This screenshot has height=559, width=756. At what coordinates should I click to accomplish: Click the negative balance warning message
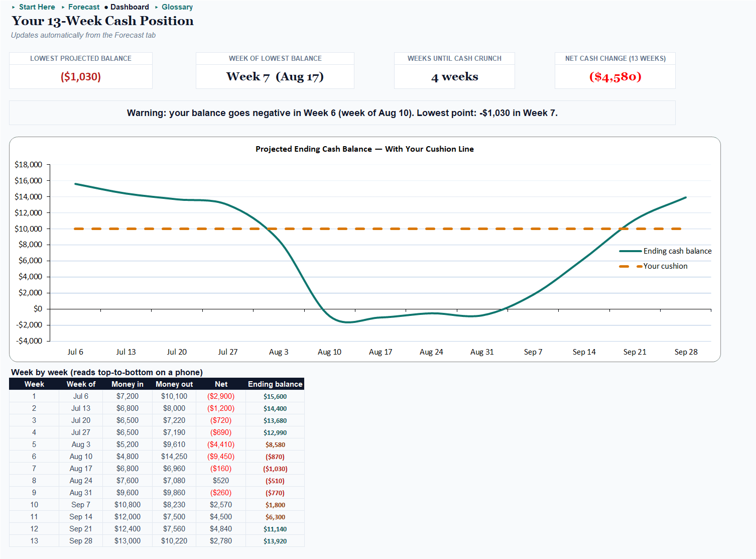click(x=342, y=113)
